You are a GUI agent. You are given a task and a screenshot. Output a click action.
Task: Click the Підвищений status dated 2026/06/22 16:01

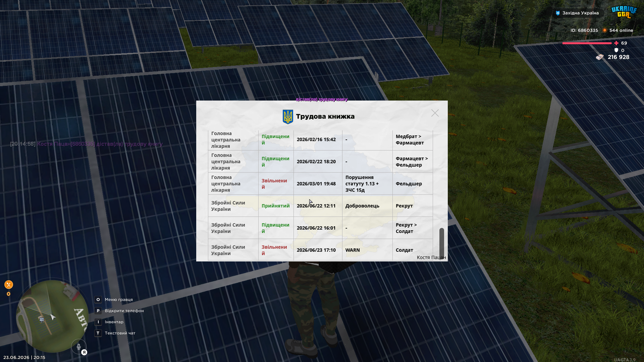click(x=275, y=228)
